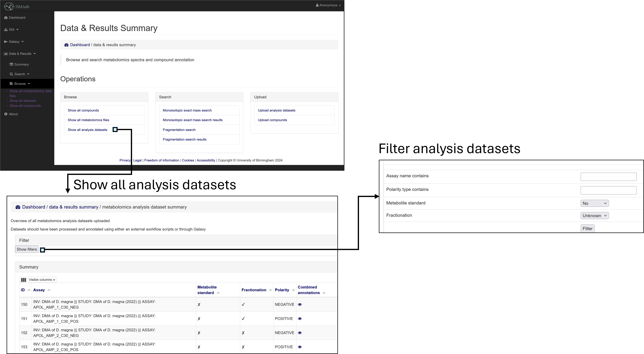Click the Show filters button
644x354 pixels.
27,249
